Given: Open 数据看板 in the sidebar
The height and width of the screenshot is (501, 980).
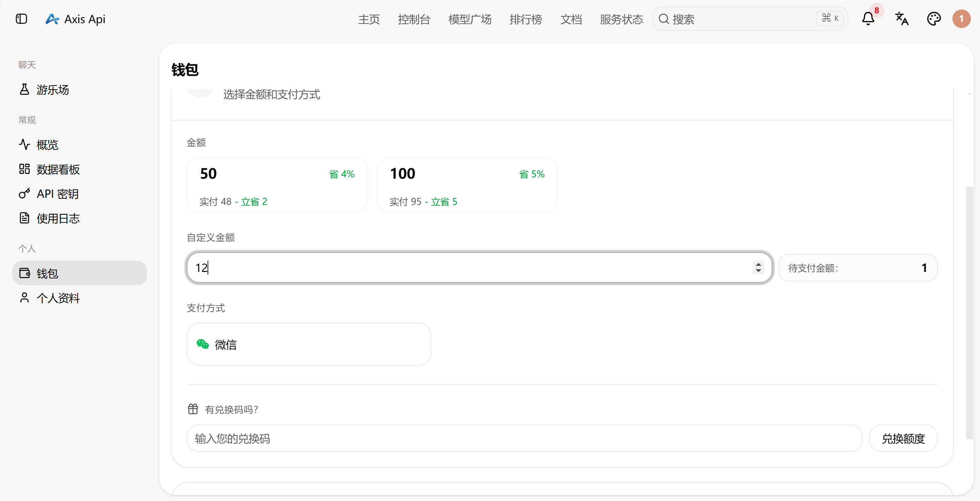Looking at the screenshot, I should coord(80,169).
